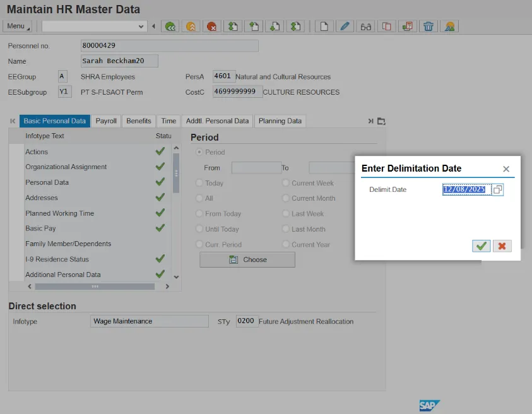Choose the Last Month radio button
Viewport: 532px width, 414px height.
point(286,229)
